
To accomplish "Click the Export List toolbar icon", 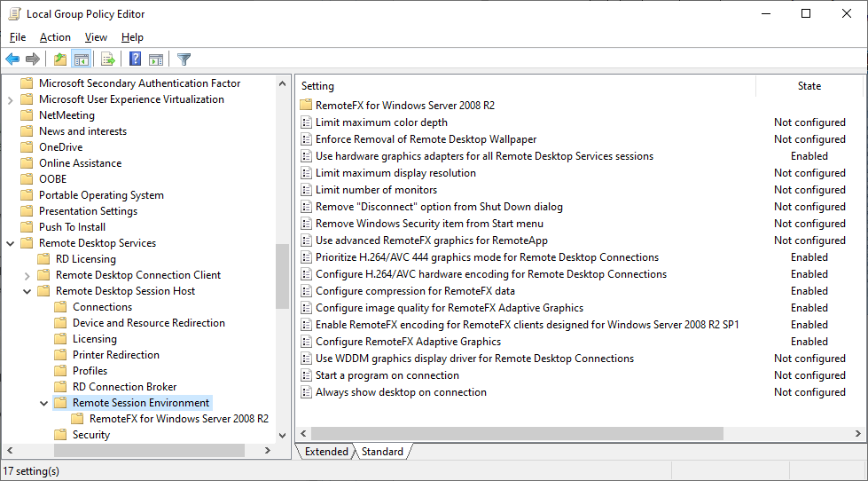I will click(108, 59).
